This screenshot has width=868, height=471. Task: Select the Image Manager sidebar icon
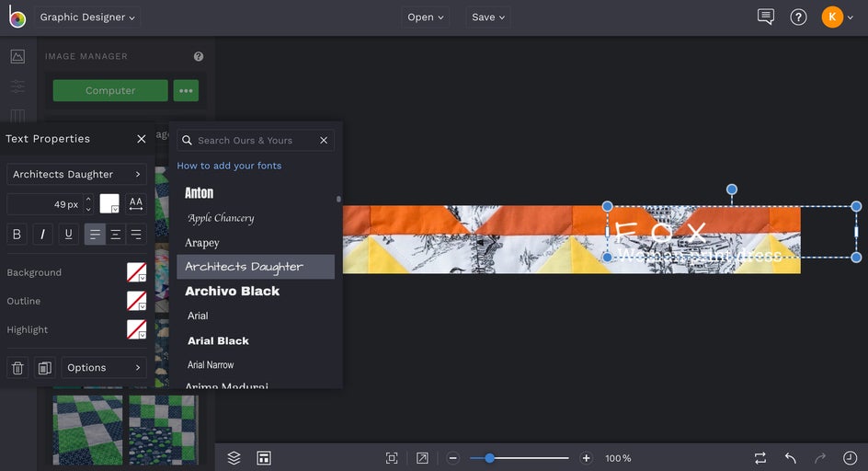point(17,56)
